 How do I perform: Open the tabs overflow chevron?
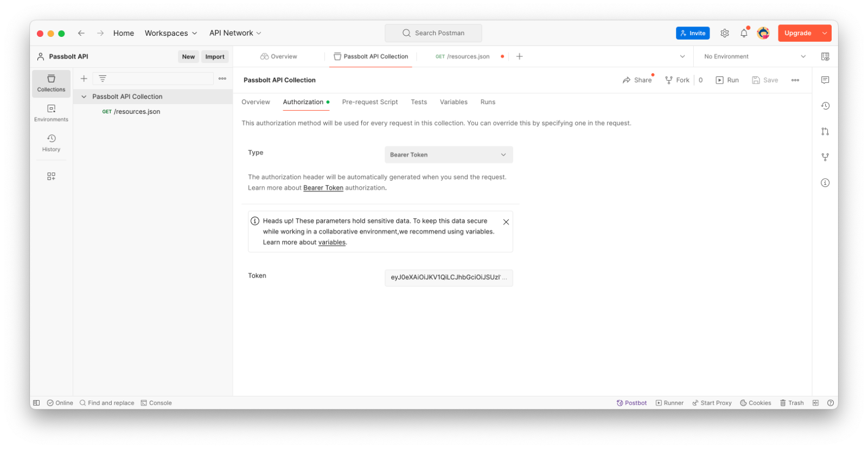pos(682,56)
